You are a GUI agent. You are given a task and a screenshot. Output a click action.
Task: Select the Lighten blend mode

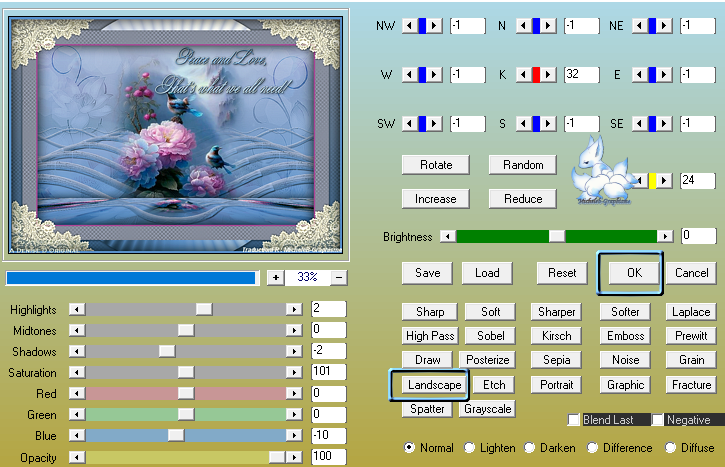click(469, 448)
